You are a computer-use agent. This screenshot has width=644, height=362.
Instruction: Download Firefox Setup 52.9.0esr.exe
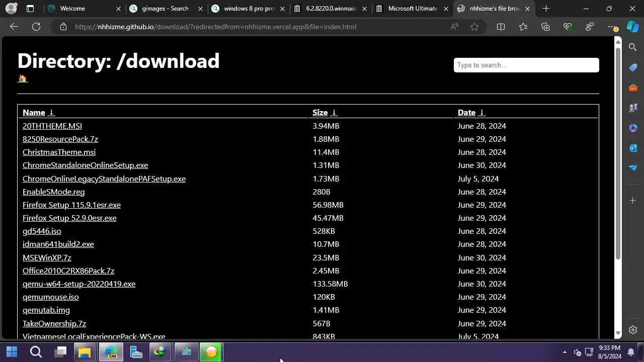pos(69,218)
